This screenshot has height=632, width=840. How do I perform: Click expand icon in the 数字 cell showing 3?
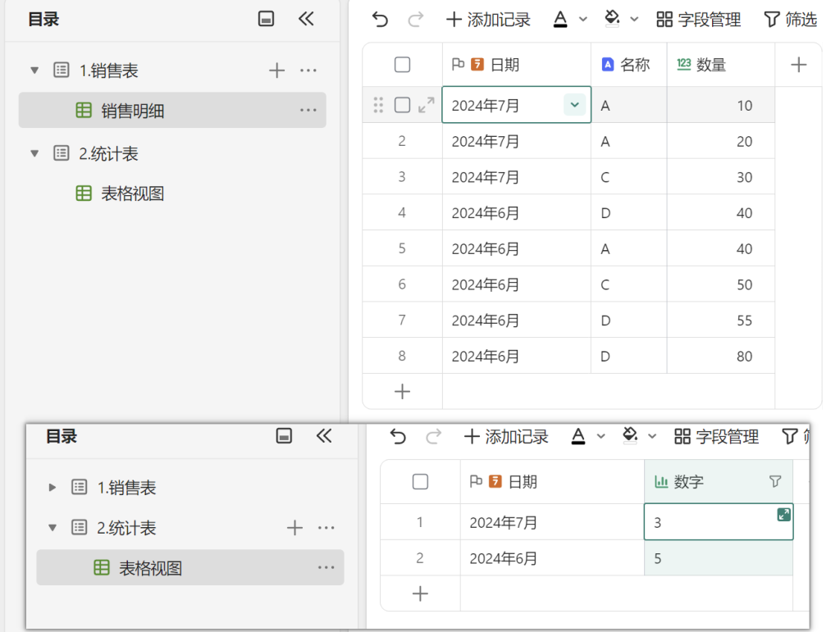783,515
